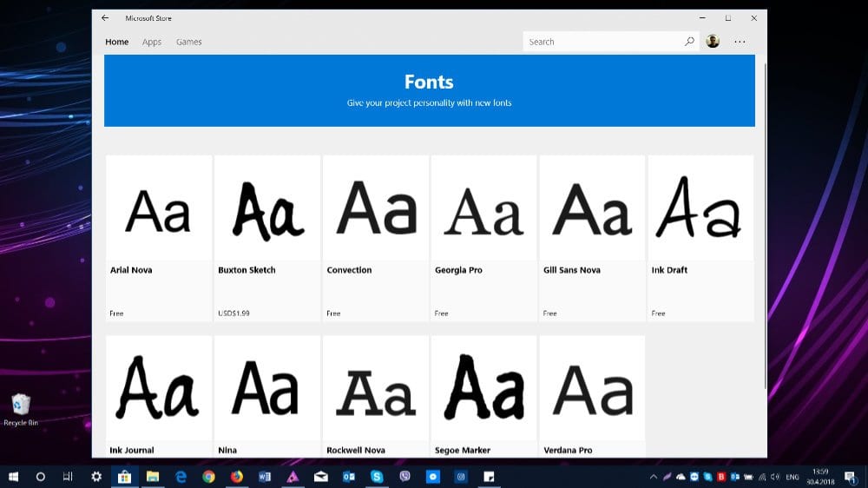Open the Segoe Marker font preview
The image size is (868, 488).
pos(483,388)
